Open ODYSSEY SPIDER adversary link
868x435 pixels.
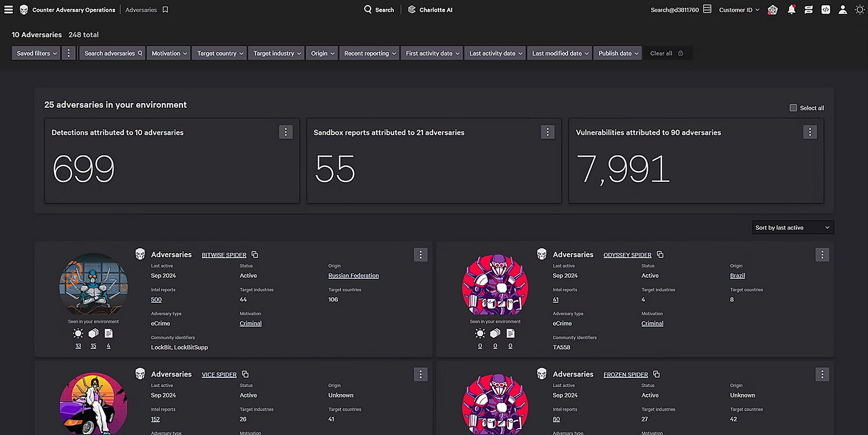click(x=627, y=255)
